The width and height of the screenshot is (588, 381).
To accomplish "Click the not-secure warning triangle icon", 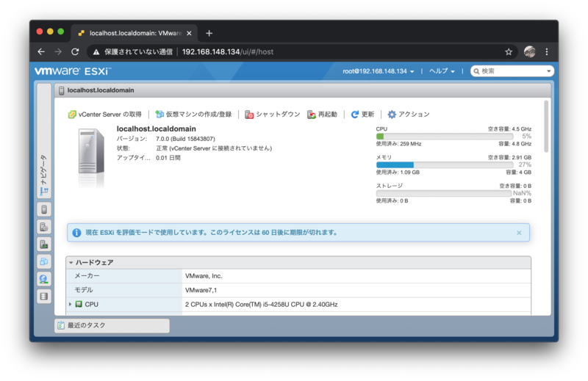I will [96, 52].
